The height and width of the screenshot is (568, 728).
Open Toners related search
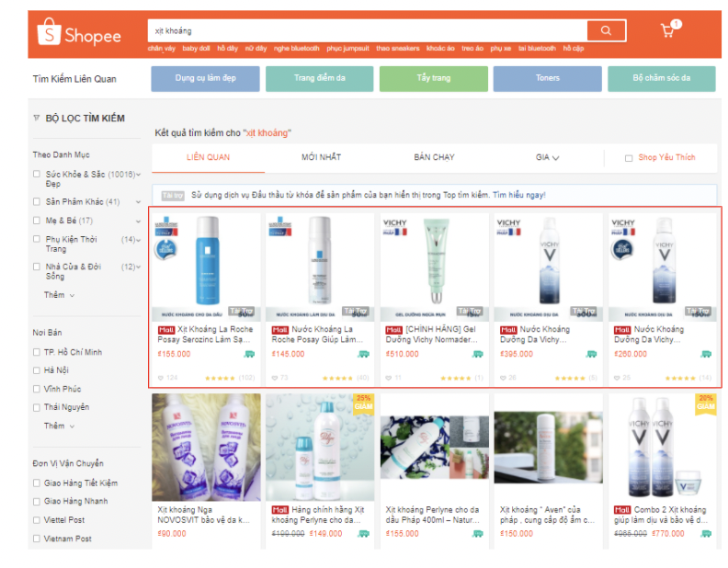click(x=548, y=78)
